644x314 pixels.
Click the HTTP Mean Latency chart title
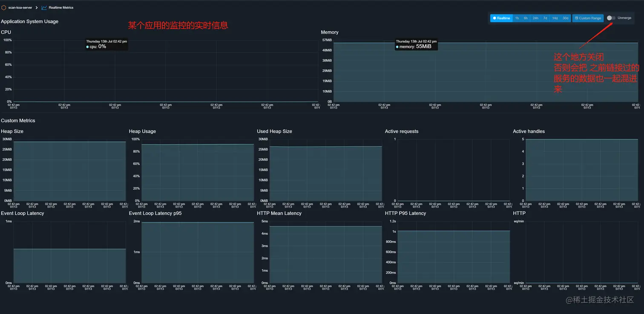(x=279, y=214)
